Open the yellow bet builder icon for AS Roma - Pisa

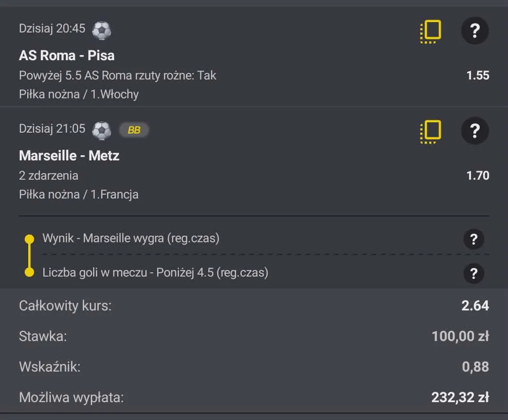pyautogui.click(x=429, y=31)
